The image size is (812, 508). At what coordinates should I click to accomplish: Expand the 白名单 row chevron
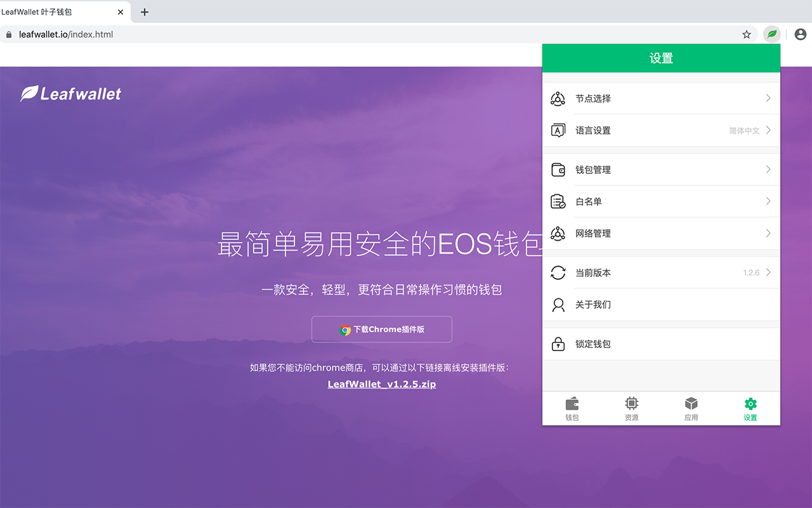768,201
